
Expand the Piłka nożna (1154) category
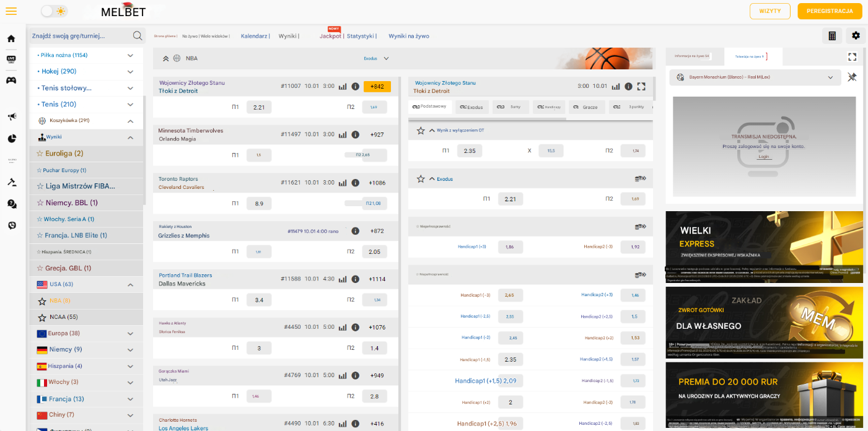pyautogui.click(x=131, y=55)
